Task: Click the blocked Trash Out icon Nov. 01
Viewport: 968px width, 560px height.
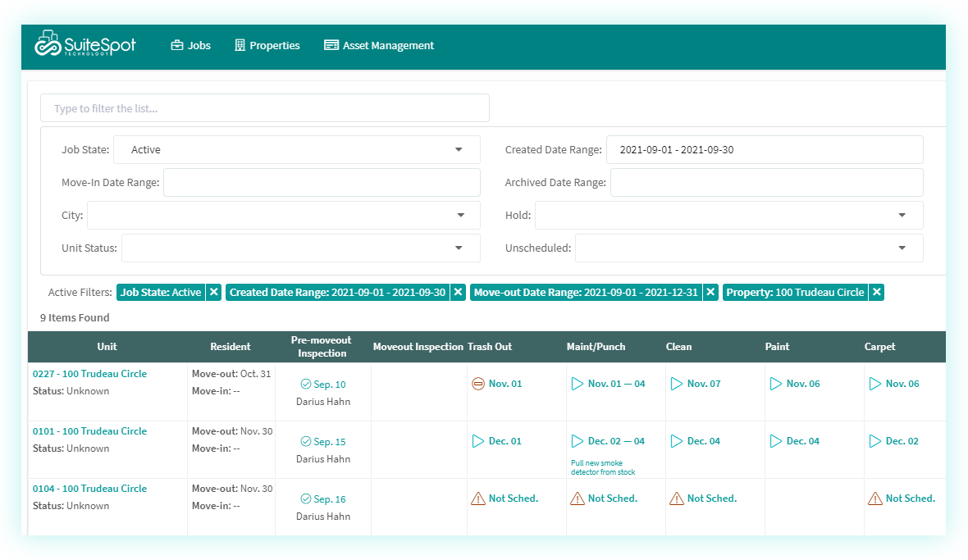Action: click(478, 384)
